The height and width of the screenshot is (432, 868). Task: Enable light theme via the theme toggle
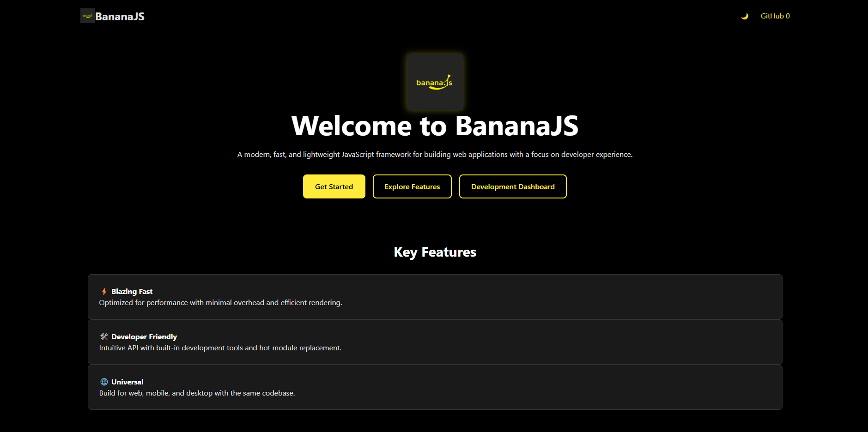pyautogui.click(x=745, y=16)
